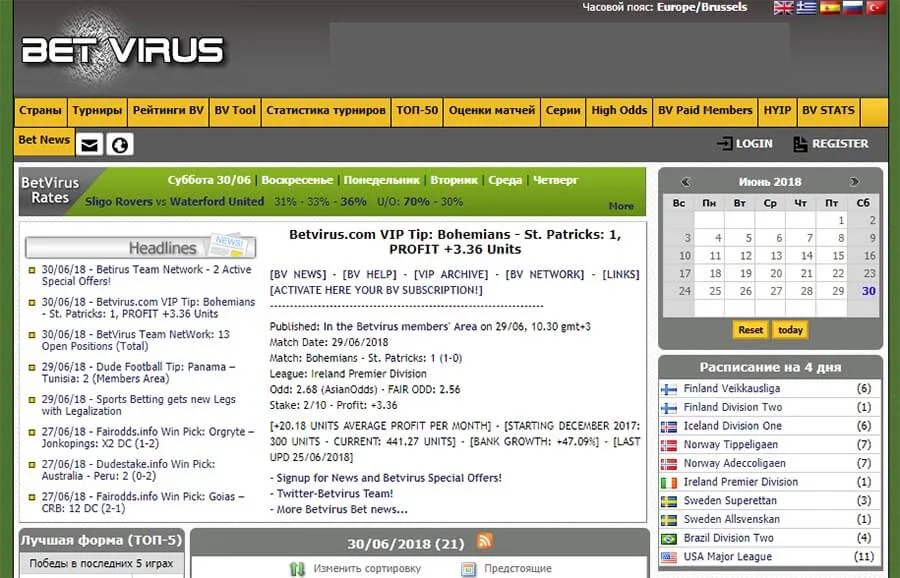The width and height of the screenshot is (900, 578).
Task: Click ACTIVATE HERE YOUR BV SUBSCRIPTION link
Action: [x=377, y=290]
